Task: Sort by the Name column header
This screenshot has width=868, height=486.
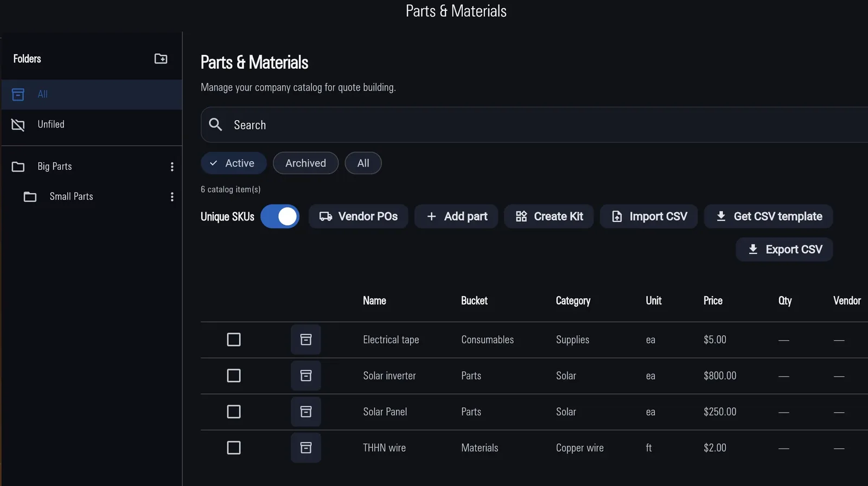Action: [x=374, y=300]
